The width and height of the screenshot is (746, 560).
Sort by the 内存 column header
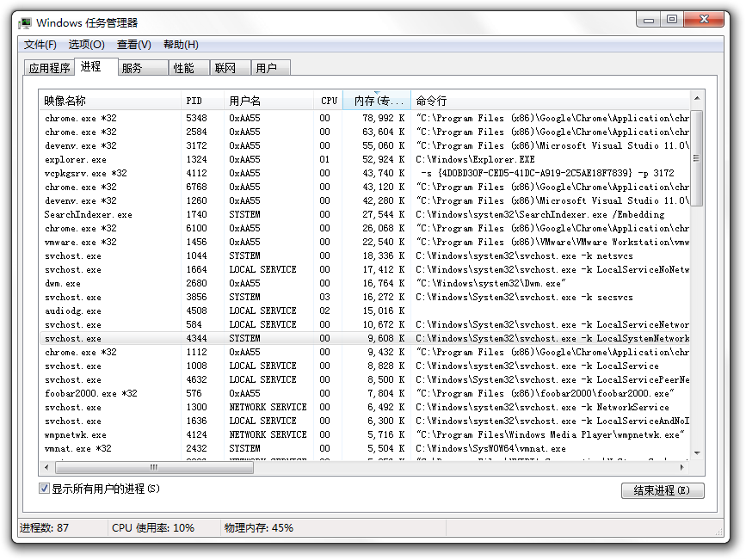[376, 101]
